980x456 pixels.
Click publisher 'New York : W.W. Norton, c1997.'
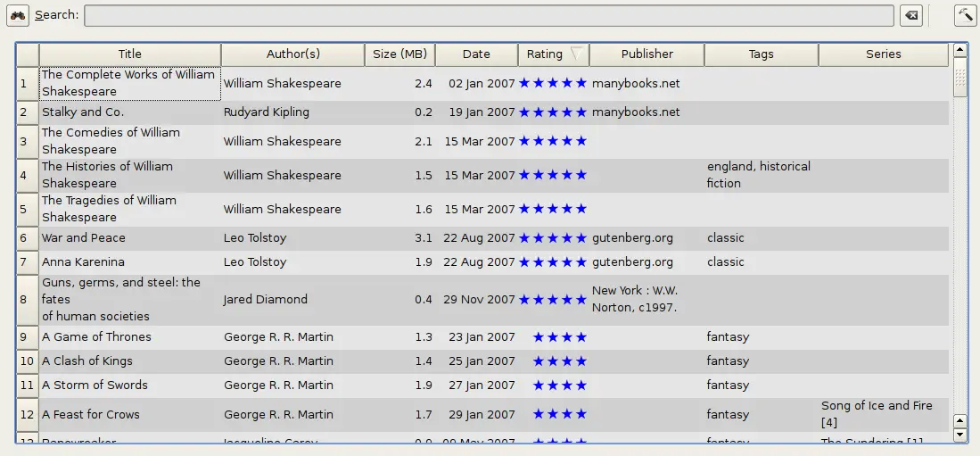[635, 300]
